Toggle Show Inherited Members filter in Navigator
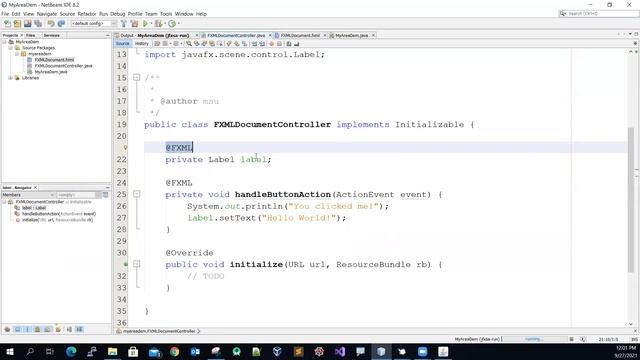The width and height of the screenshot is (640, 360). (7, 329)
